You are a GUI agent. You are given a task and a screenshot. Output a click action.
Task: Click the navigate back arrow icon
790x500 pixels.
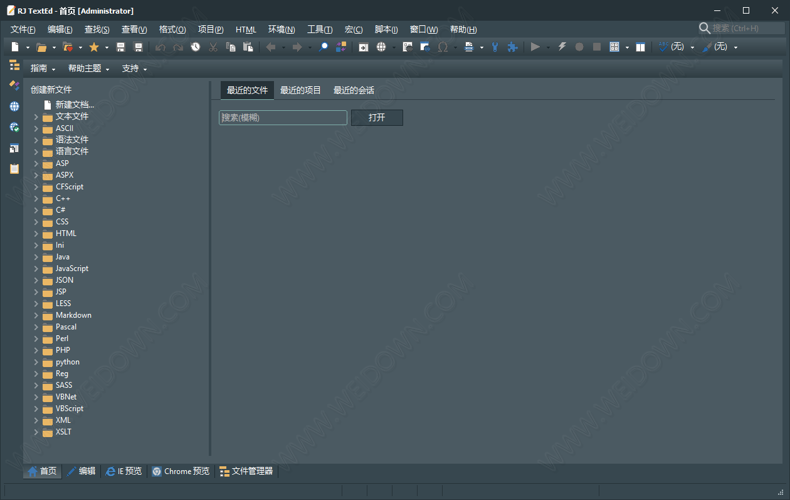click(x=271, y=47)
